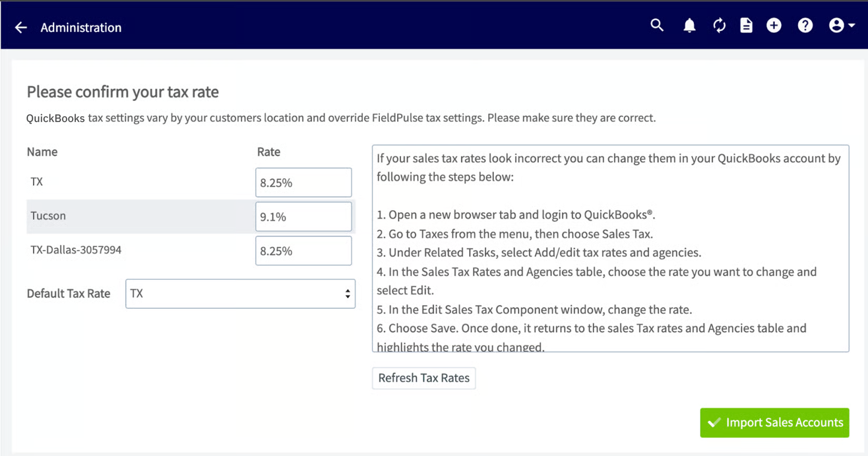Click the plus circle add icon
The width and height of the screenshot is (868, 456).
[774, 25]
